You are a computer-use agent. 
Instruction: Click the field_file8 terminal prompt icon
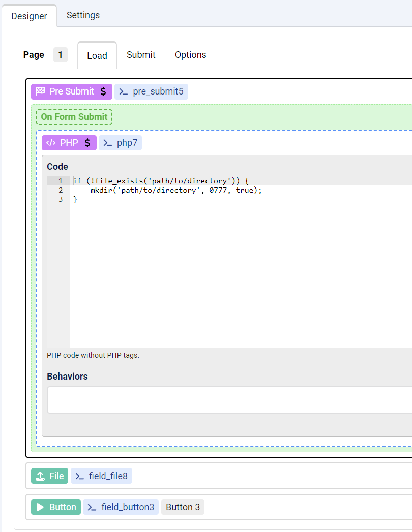pyautogui.click(x=79, y=476)
